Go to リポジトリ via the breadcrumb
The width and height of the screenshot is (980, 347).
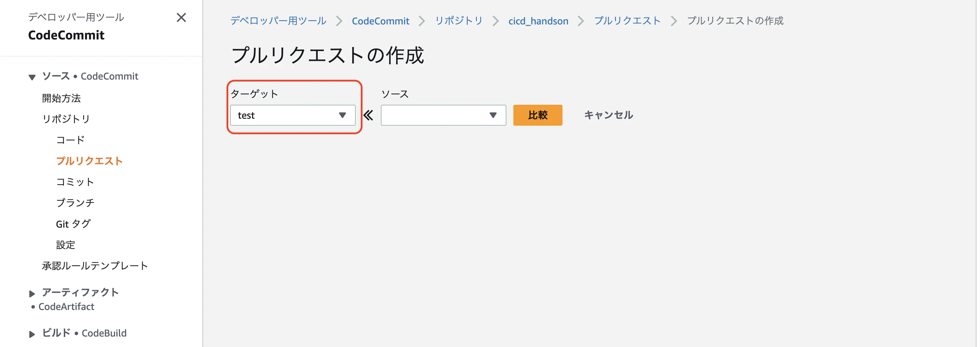point(459,21)
